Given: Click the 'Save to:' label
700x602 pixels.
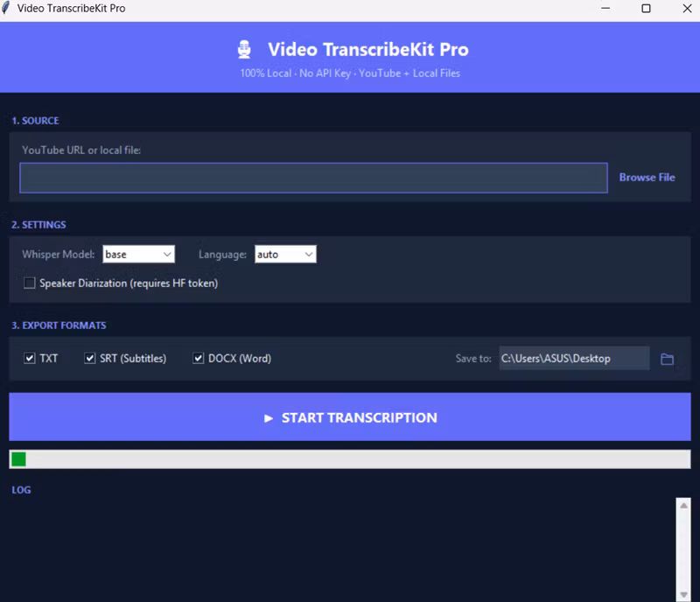Looking at the screenshot, I should (473, 358).
